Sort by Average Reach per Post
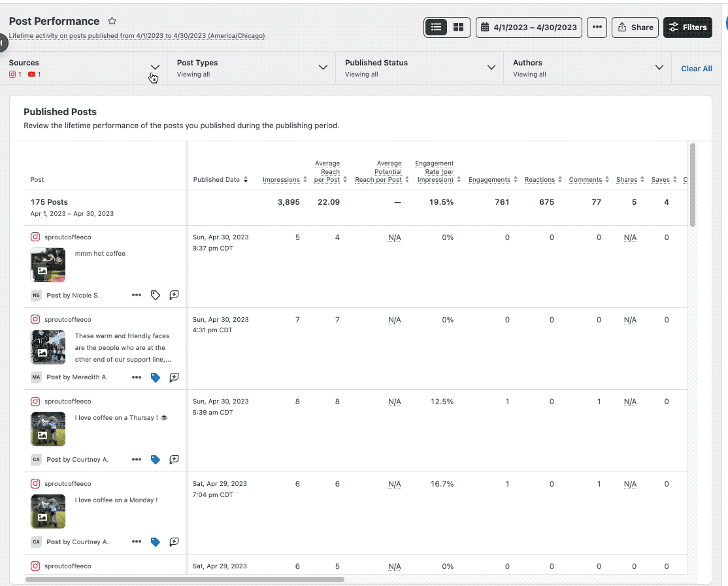This screenshot has height=586, width=728. tap(345, 180)
